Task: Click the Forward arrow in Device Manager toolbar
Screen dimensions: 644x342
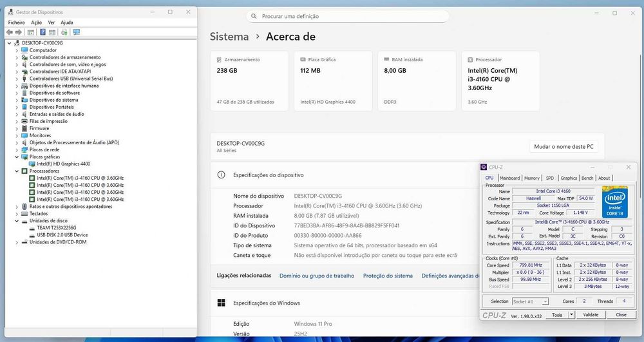Action: (x=19, y=32)
